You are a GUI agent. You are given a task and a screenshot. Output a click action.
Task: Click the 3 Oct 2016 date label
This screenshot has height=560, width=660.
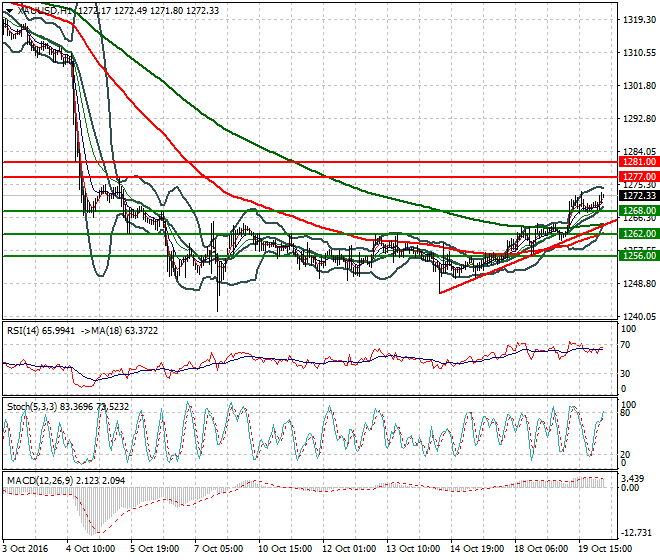tap(25, 549)
